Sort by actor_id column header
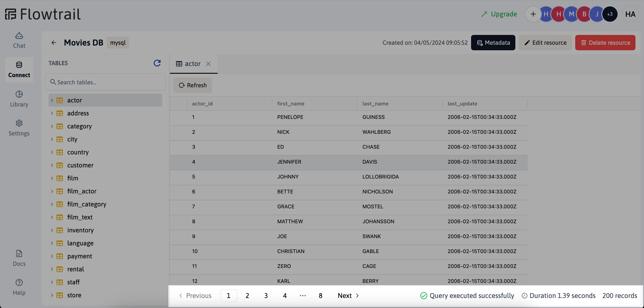Image resolution: width=644 pixels, height=308 pixels. click(202, 104)
